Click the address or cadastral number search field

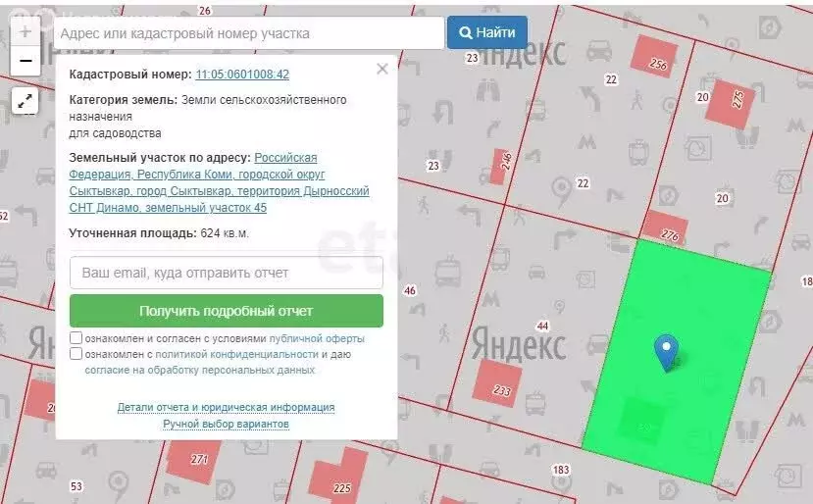pos(249,33)
